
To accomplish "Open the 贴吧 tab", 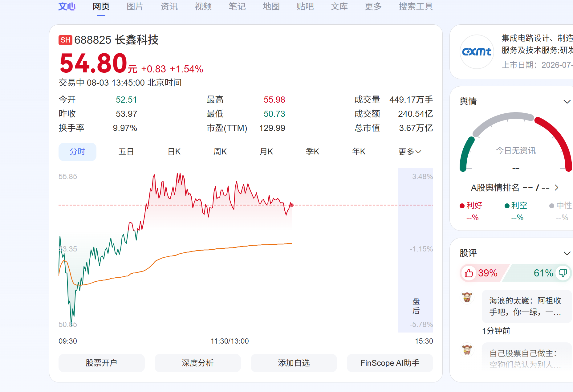I will coord(305,6).
